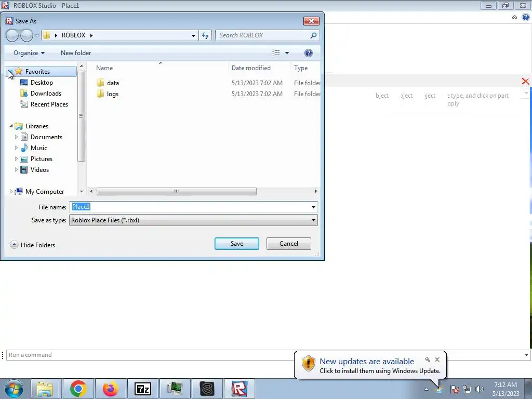Open the File name dropdown arrow
Image resolution: width=532 pixels, height=399 pixels.
tap(313, 207)
